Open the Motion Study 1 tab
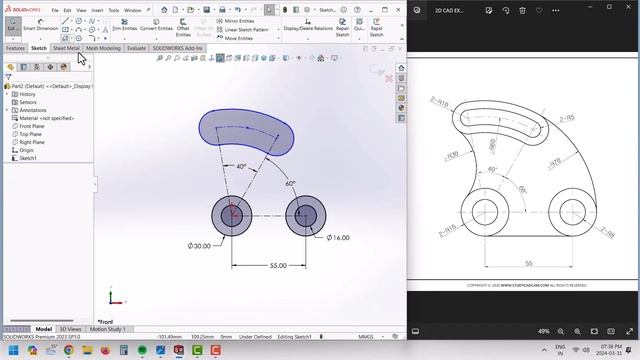Image resolution: width=640 pixels, height=360 pixels. pyautogui.click(x=108, y=329)
